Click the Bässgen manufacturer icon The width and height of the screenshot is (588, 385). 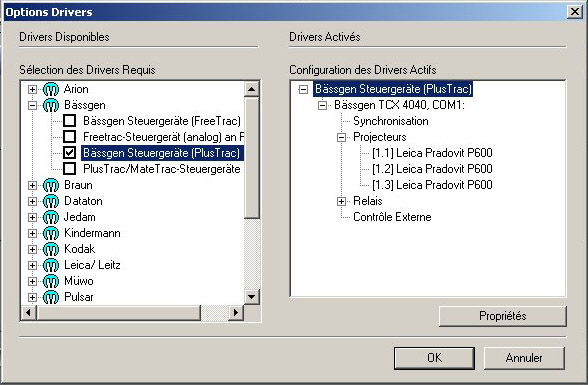51,105
